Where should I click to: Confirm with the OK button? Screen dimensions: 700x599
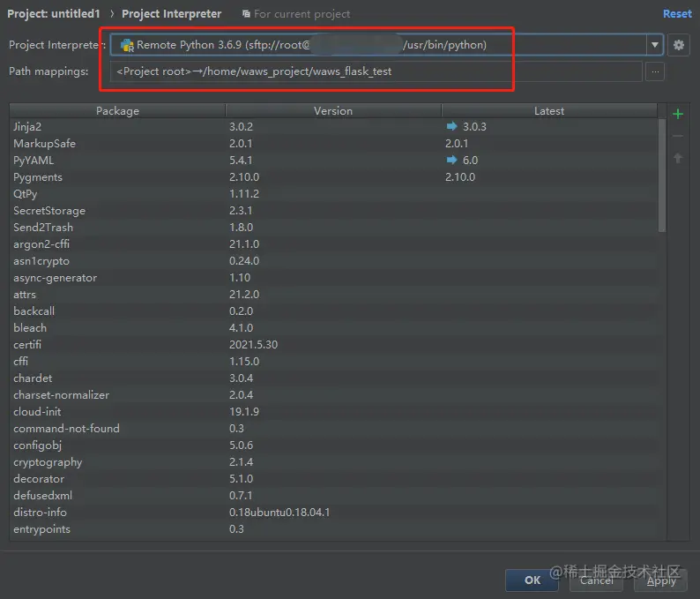click(532, 580)
